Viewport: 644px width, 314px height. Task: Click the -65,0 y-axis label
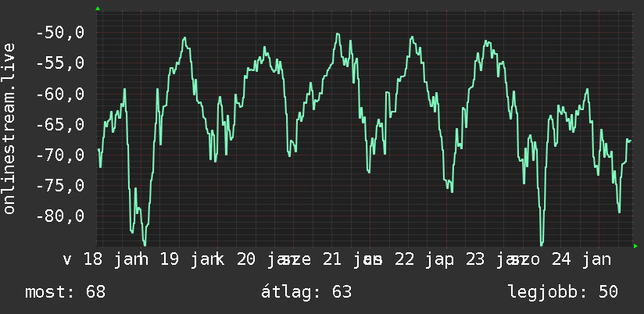(60, 124)
